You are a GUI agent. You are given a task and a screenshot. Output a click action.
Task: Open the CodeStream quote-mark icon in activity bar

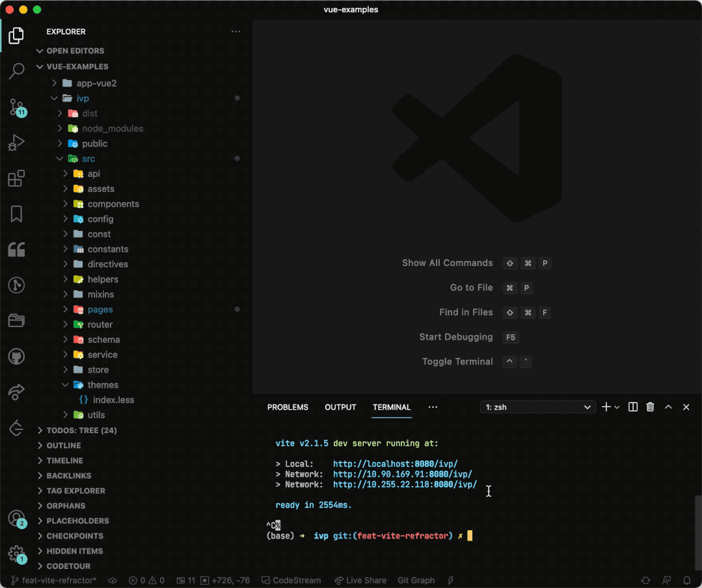[x=16, y=250]
